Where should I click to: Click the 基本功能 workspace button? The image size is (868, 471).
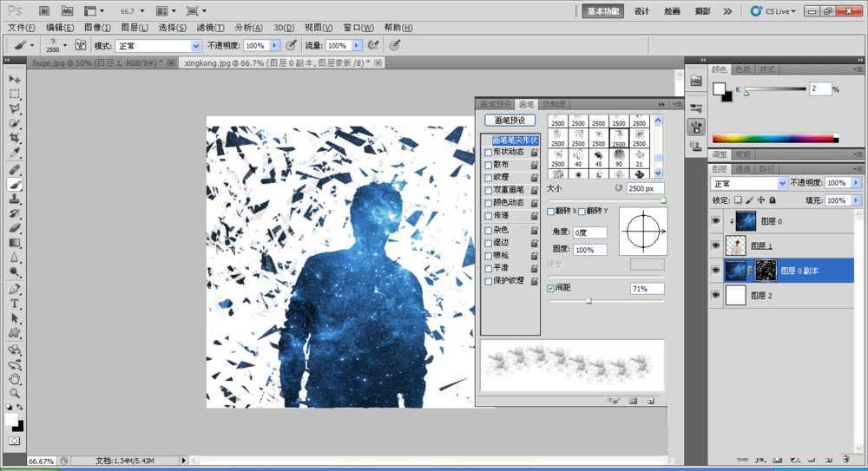pos(602,11)
